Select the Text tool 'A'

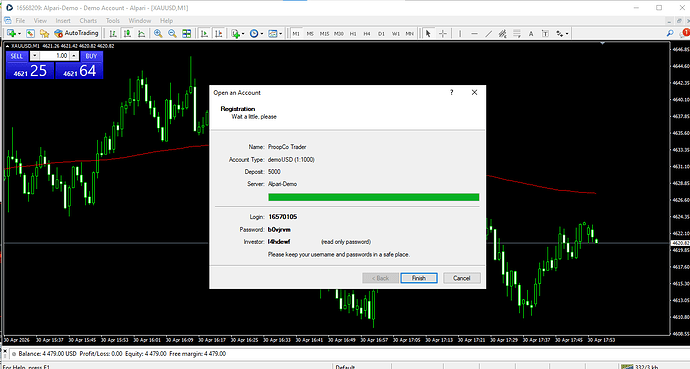point(531,33)
